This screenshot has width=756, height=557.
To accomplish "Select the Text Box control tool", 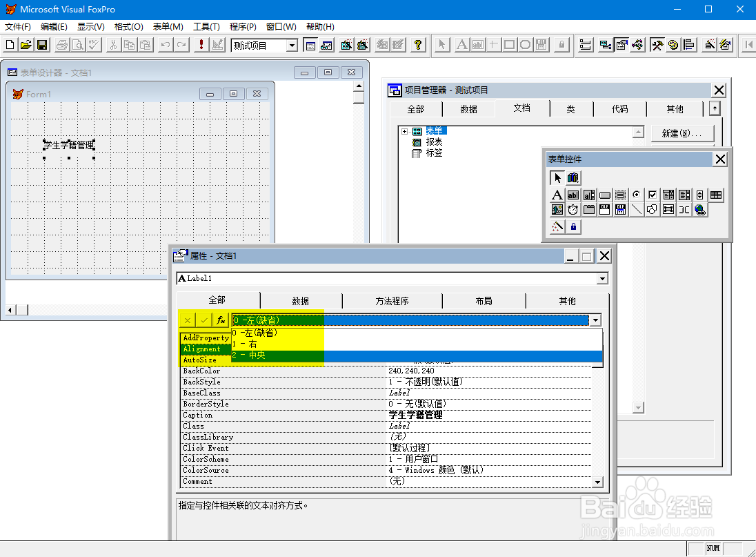I will click(573, 195).
